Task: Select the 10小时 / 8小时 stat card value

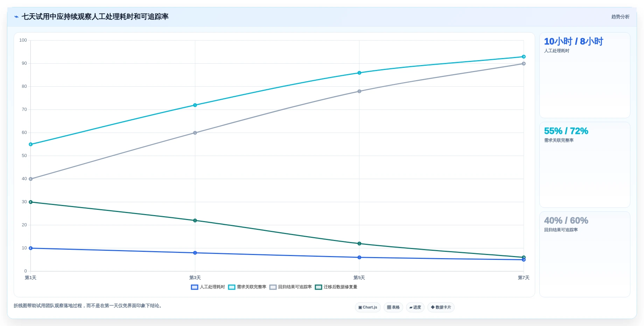Action: [573, 42]
